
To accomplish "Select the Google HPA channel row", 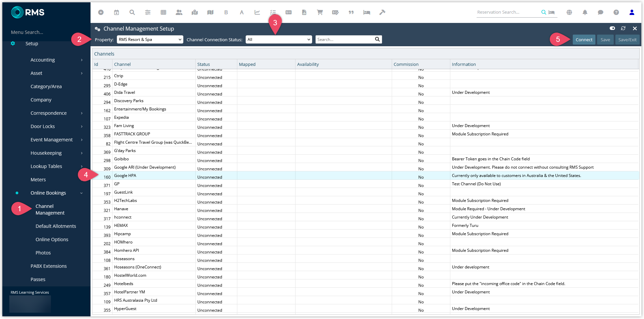I will (365, 176).
